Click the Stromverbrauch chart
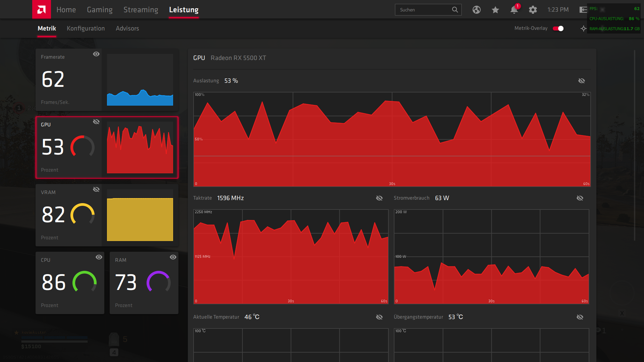 pyautogui.click(x=491, y=257)
